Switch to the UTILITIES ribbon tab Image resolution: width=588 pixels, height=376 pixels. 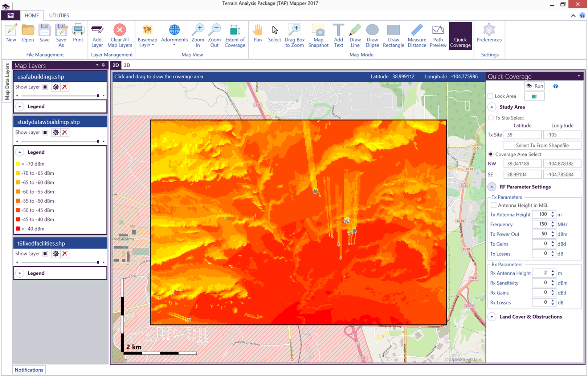(x=59, y=16)
